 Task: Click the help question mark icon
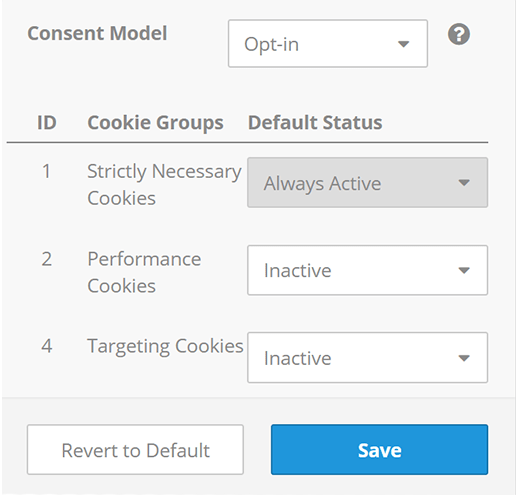pyautogui.click(x=459, y=34)
